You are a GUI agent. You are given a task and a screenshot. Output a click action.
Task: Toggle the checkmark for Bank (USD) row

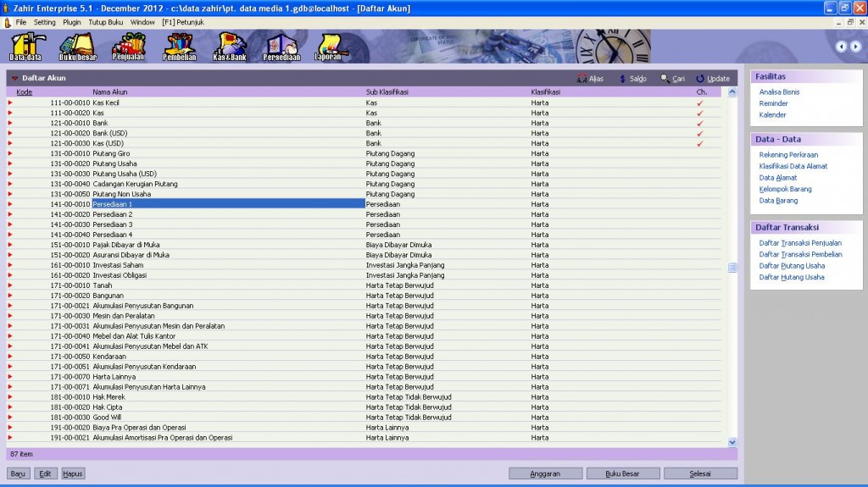(700, 133)
